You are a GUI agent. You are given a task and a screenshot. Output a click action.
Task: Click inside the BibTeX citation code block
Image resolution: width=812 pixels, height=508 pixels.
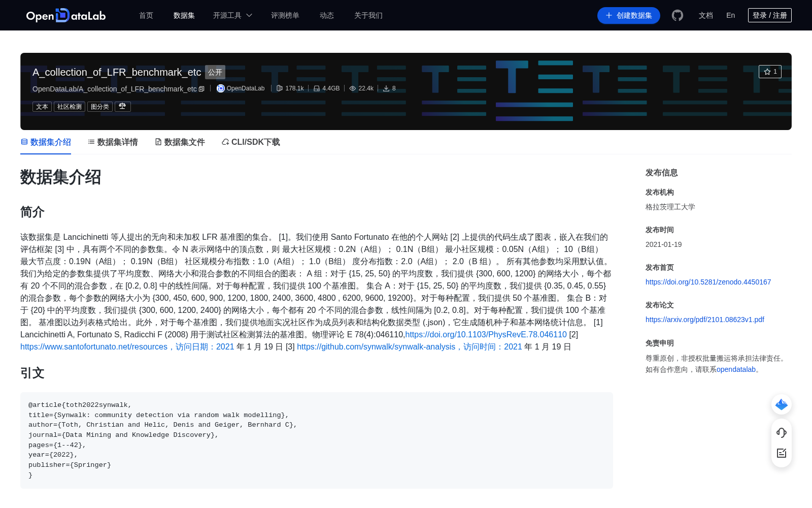(x=317, y=440)
